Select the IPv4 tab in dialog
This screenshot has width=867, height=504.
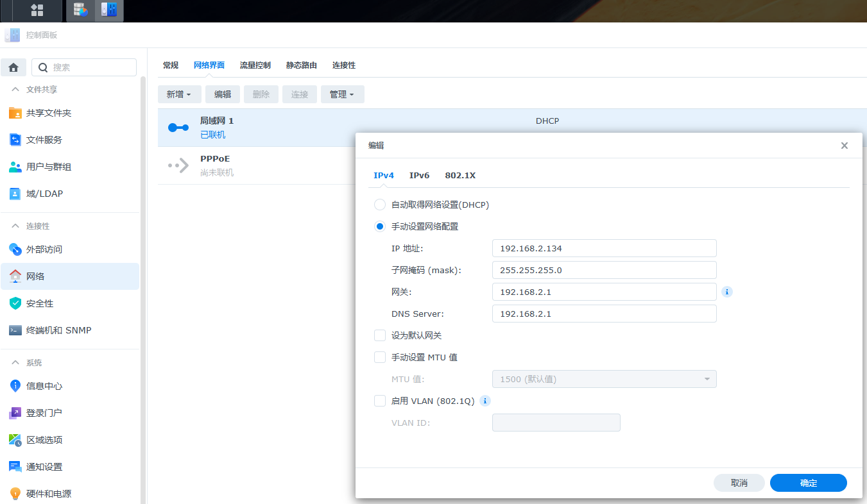[x=384, y=176]
